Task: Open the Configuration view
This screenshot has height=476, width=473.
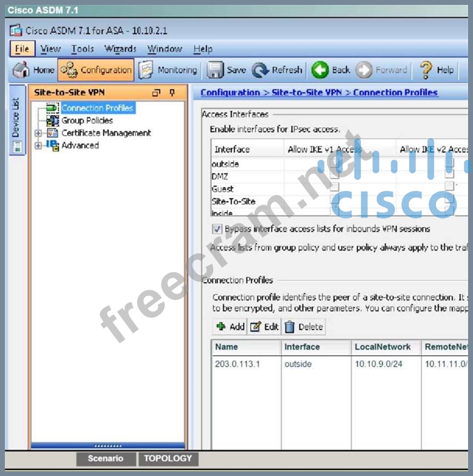Action: point(96,70)
